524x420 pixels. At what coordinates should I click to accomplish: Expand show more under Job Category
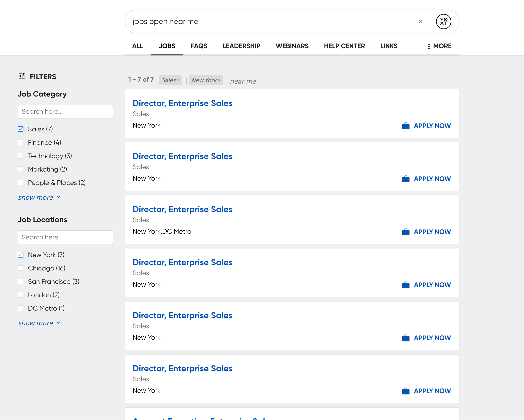click(39, 197)
